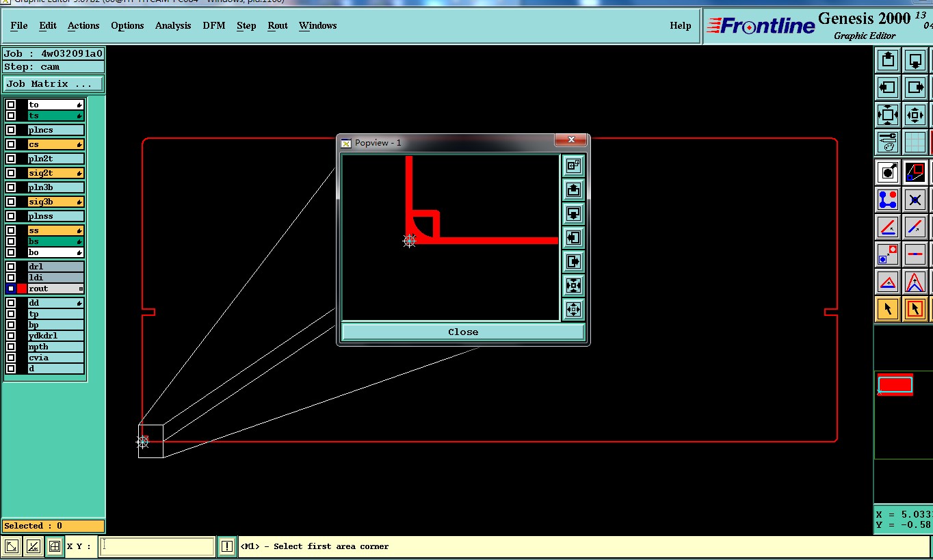933x560 pixels.
Task: Click the second coordinate mode icon in bottom bar
Action: pyautogui.click(x=33, y=546)
